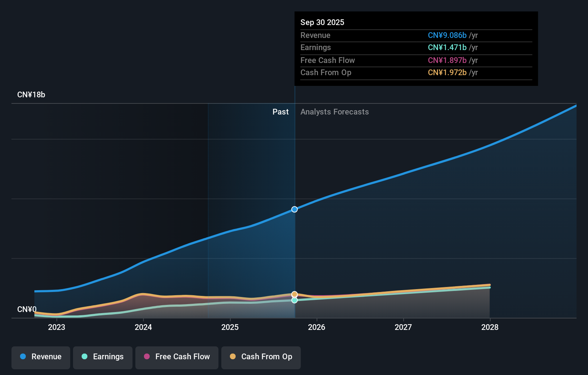
Task: Click the 2028 x-axis label
Action: [490, 327]
